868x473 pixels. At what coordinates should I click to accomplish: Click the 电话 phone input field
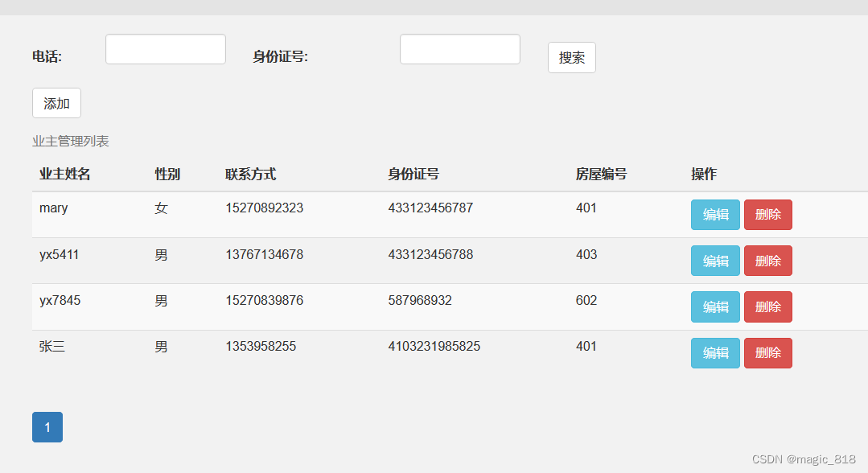point(166,49)
